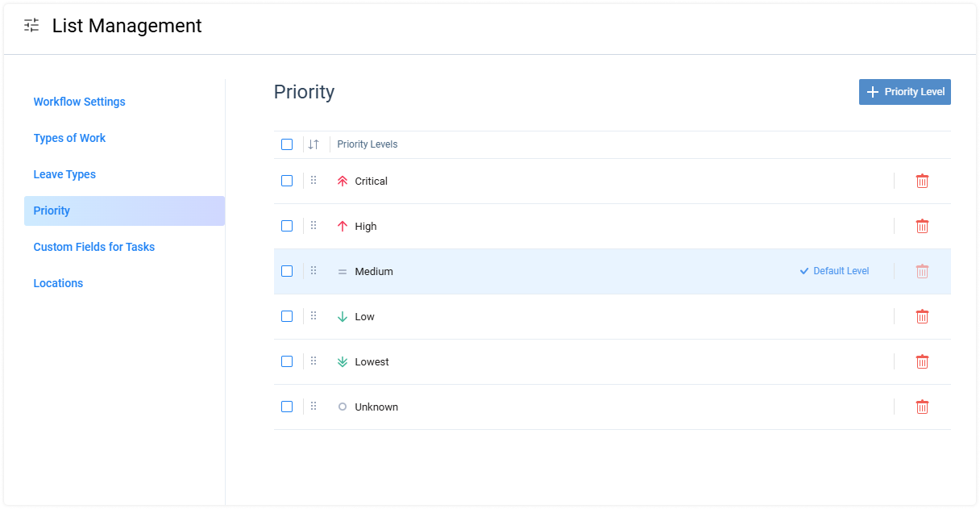980x509 pixels.
Task: Click the Priority Level add button
Action: 904,91
